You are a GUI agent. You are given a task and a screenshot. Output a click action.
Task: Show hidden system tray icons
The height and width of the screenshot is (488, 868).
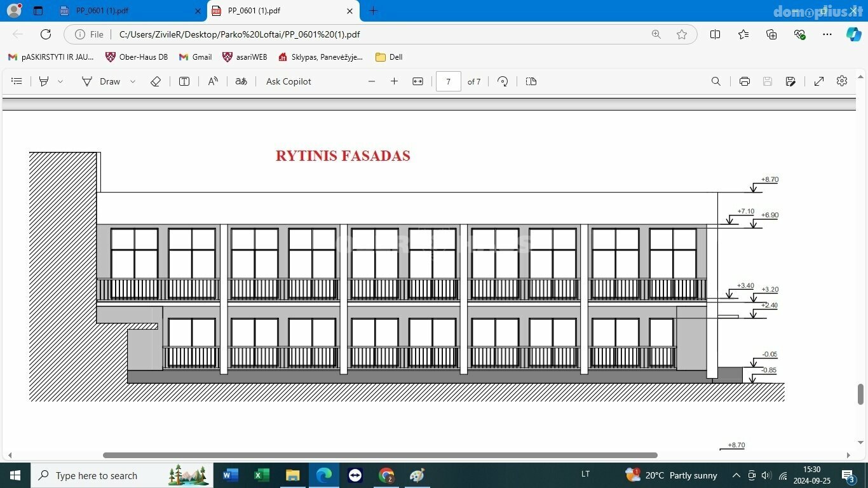coord(736,475)
